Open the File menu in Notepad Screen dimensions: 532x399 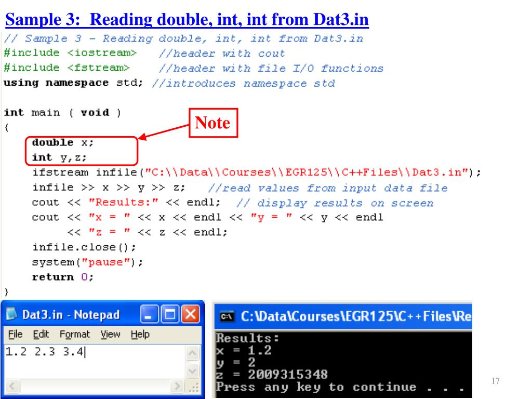coord(15,334)
